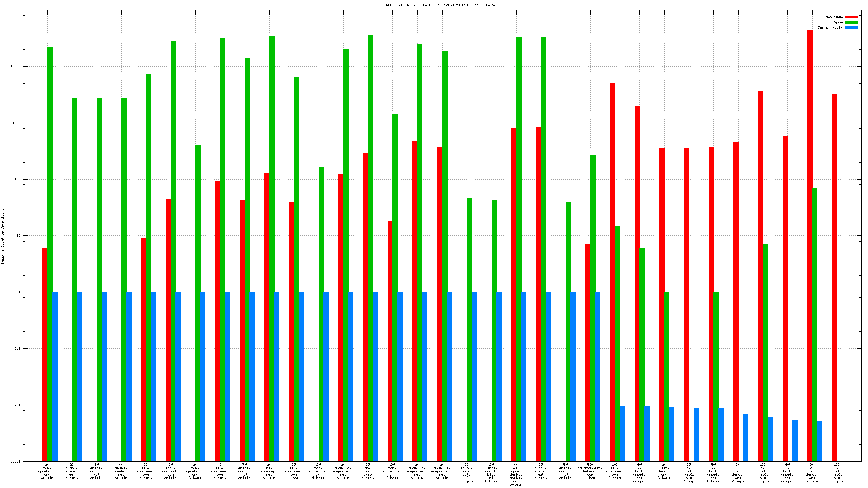The height and width of the screenshot is (488, 868).
Task: Click the sa-accredit.habeas.com x-axis label
Action: pyautogui.click(x=590, y=471)
